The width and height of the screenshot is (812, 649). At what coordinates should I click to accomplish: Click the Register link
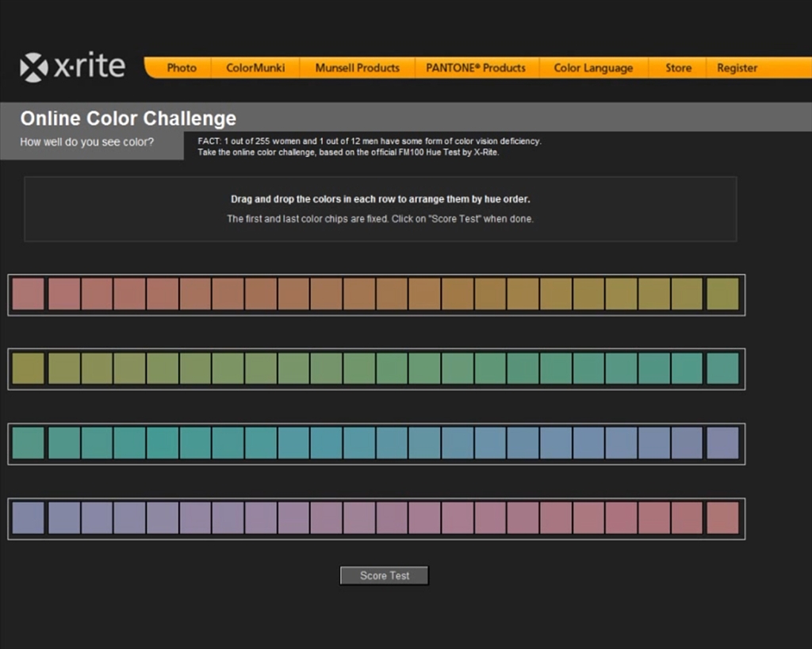point(737,68)
